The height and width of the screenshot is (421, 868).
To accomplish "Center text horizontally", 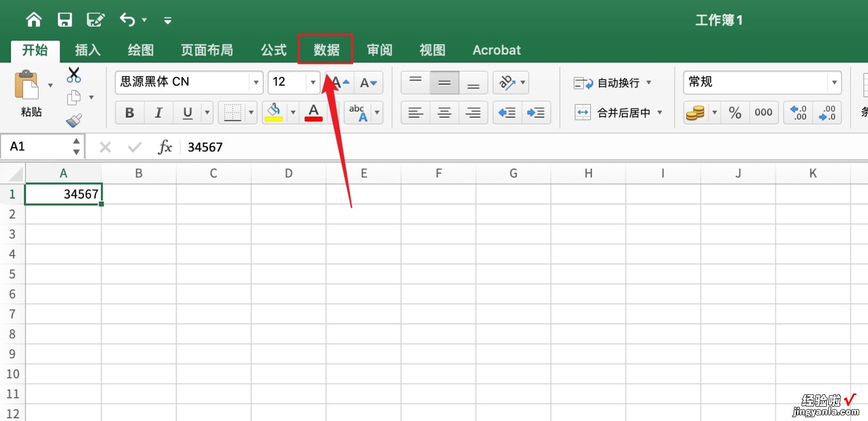I will click(x=444, y=113).
